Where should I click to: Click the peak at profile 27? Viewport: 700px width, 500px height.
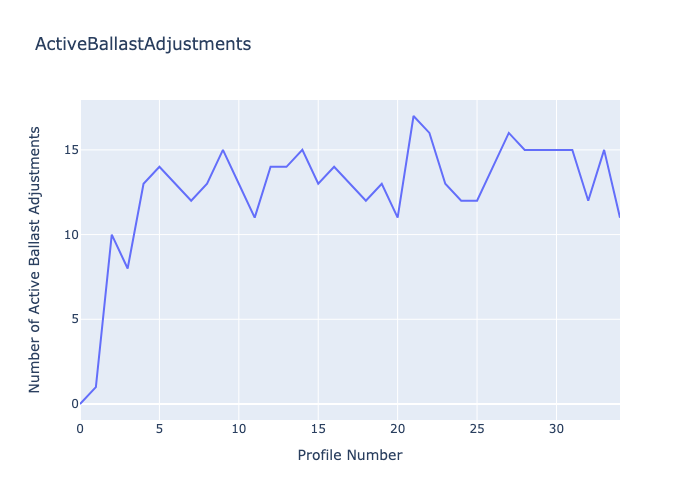coord(508,133)
